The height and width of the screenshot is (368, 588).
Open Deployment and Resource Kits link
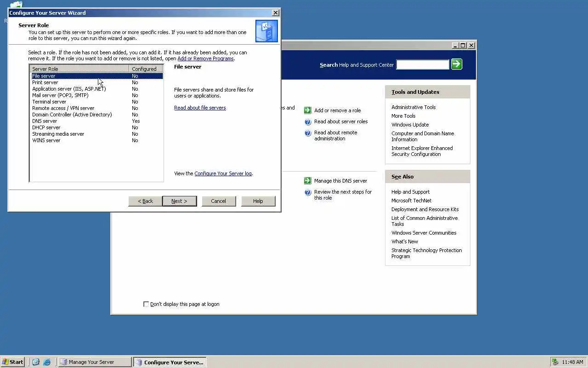(x=425, y=209)
